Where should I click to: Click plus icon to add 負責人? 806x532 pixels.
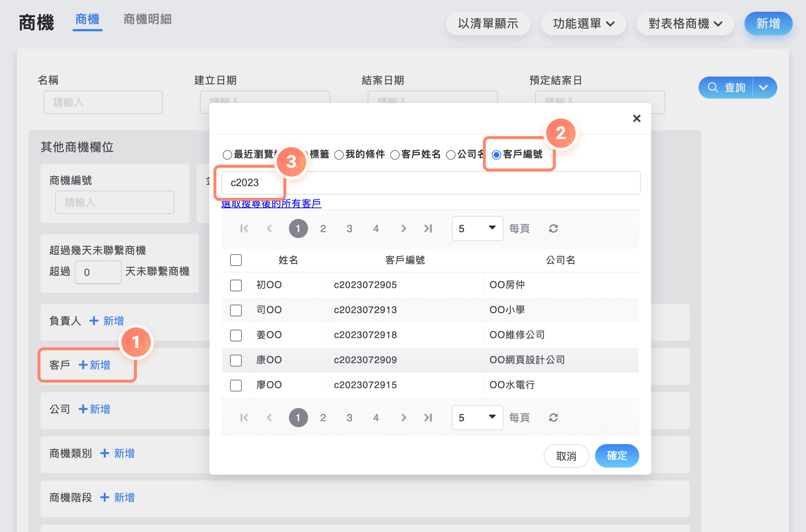click(x=94, y=321)
